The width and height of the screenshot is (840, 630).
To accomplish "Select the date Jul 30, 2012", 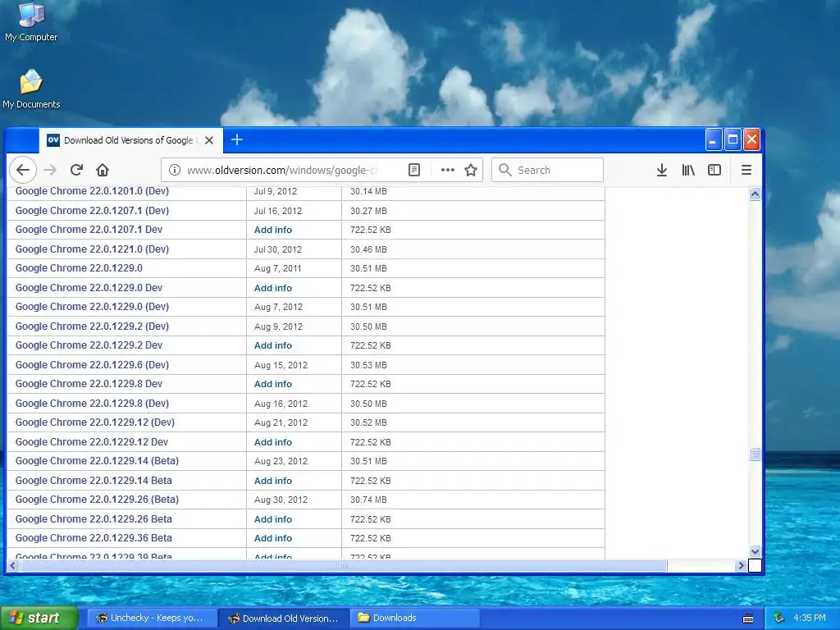I will [x=278, y=249].
